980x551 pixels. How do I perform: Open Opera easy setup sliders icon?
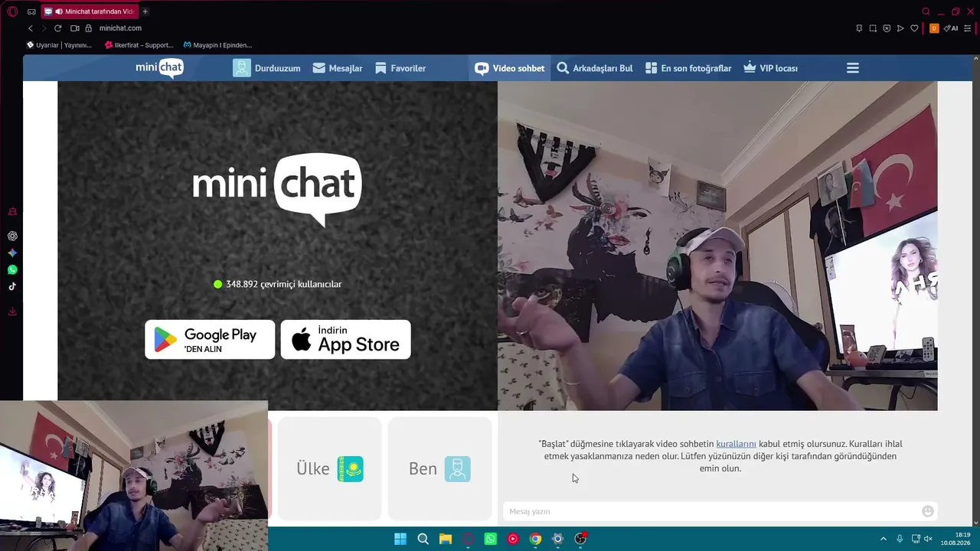coord(967,28)
